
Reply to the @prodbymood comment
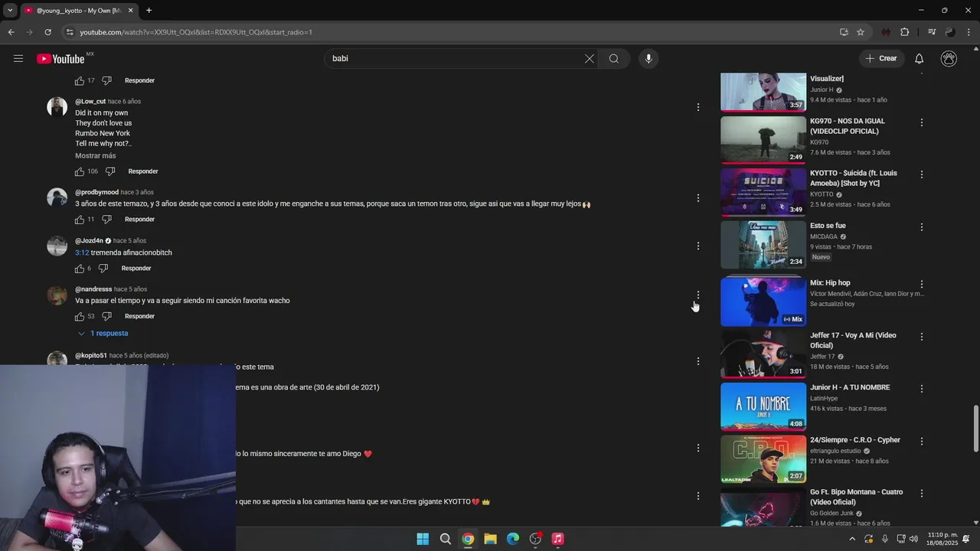click(139, 220)
